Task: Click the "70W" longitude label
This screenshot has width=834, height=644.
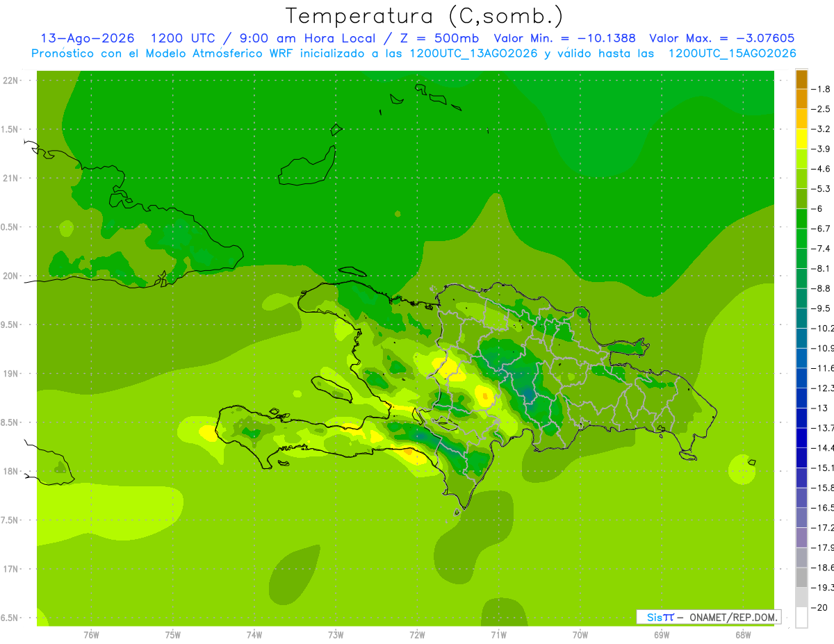Action: [x=580, y=635]
